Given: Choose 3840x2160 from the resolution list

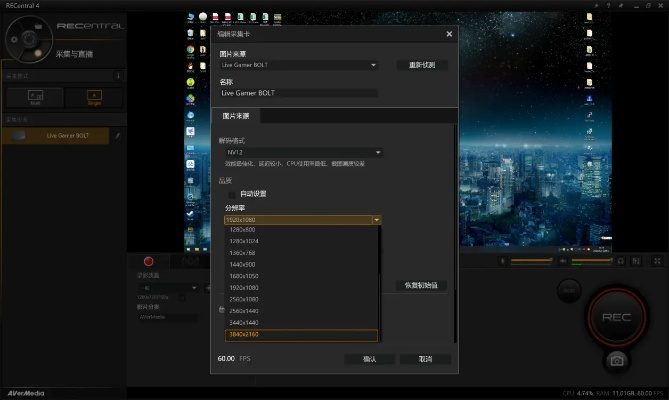Looking at the screenshot, I should (301, 335).
